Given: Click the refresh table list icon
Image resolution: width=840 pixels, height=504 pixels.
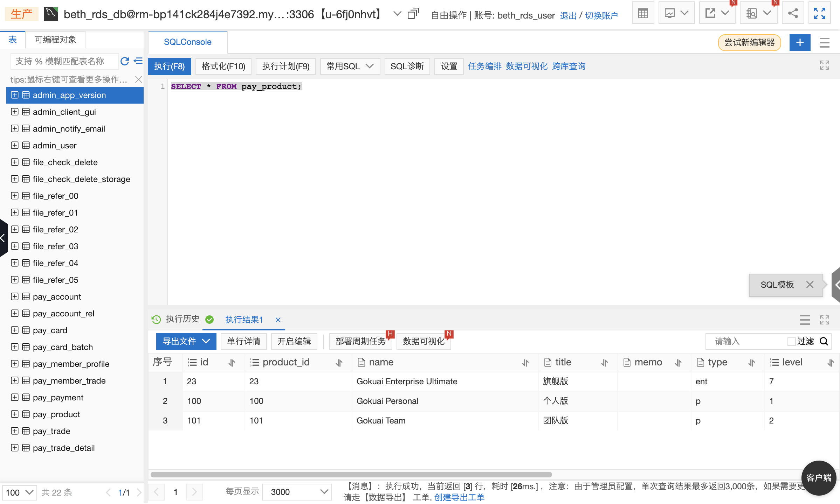Looking at the screenshot, I should pos(124,61).
